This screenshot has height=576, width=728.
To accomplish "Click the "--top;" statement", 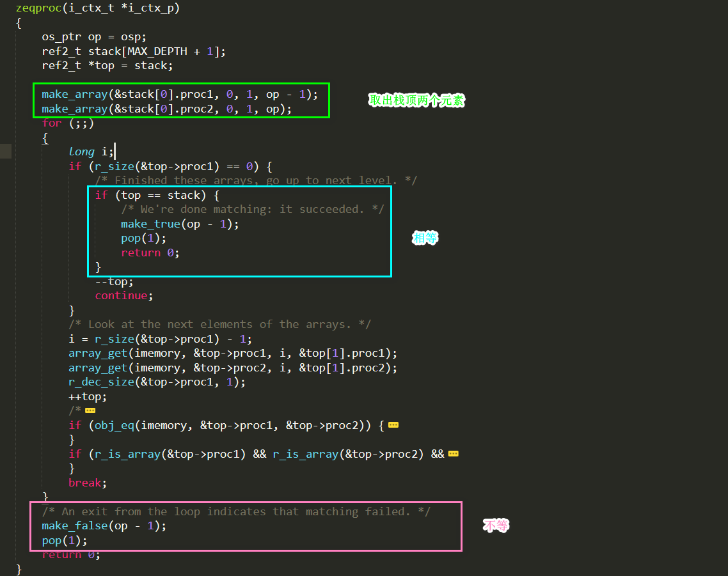I will coord(114,281).
